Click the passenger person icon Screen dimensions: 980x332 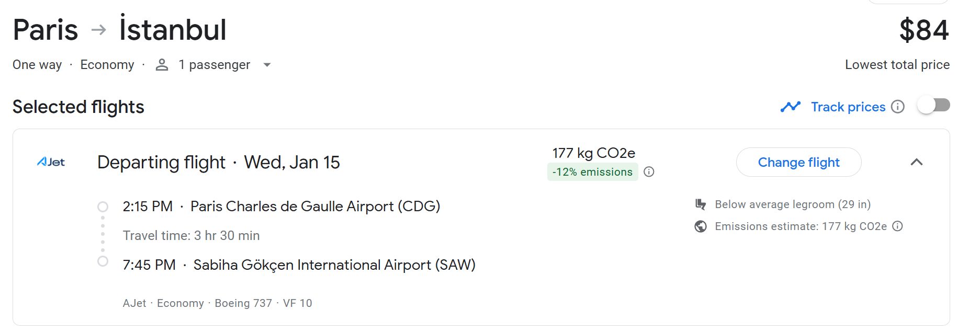click(162, 65)
